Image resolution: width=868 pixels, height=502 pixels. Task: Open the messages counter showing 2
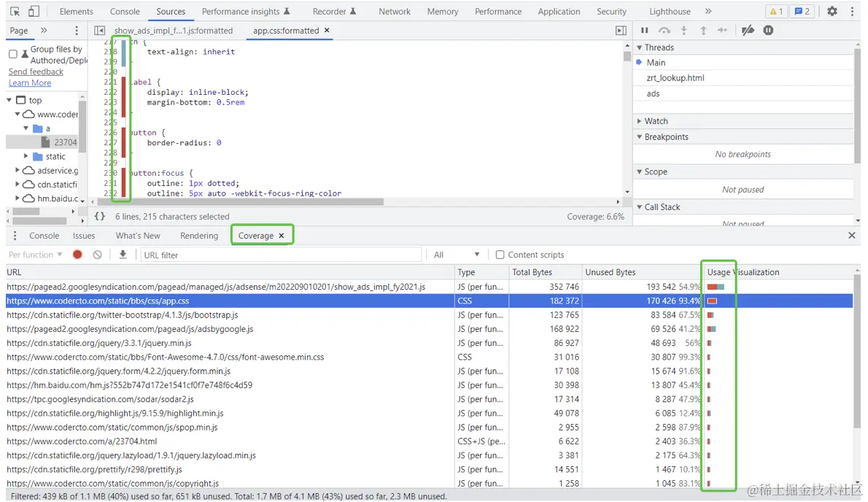[x=802, y=11]
